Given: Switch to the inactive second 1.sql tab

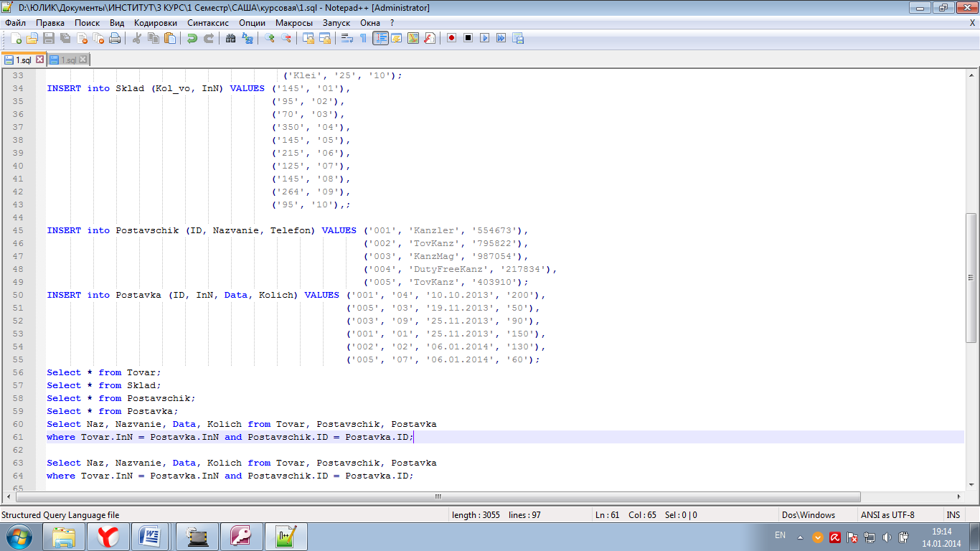Looking at the screenshot, I should (x=68, y=60).
